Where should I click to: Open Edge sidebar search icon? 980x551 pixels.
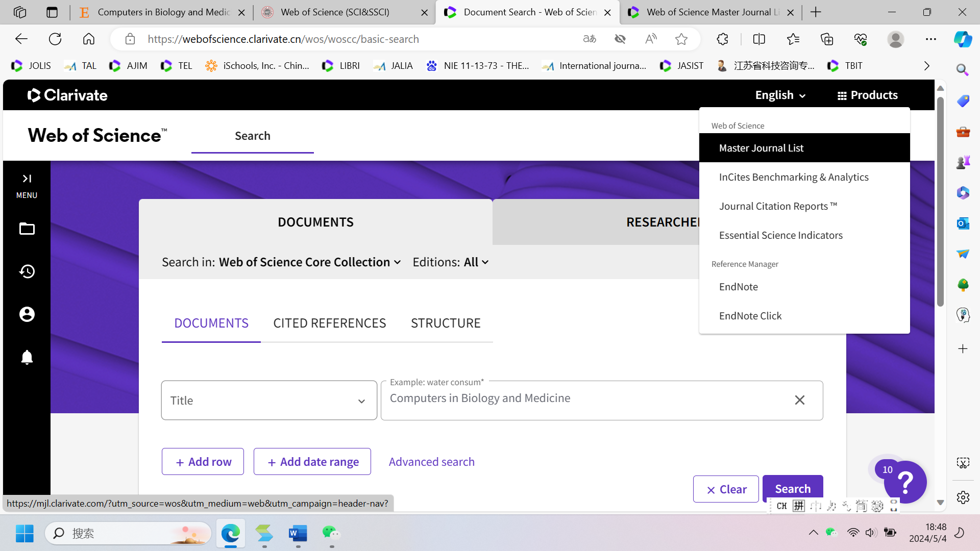[x=963, y=69]
